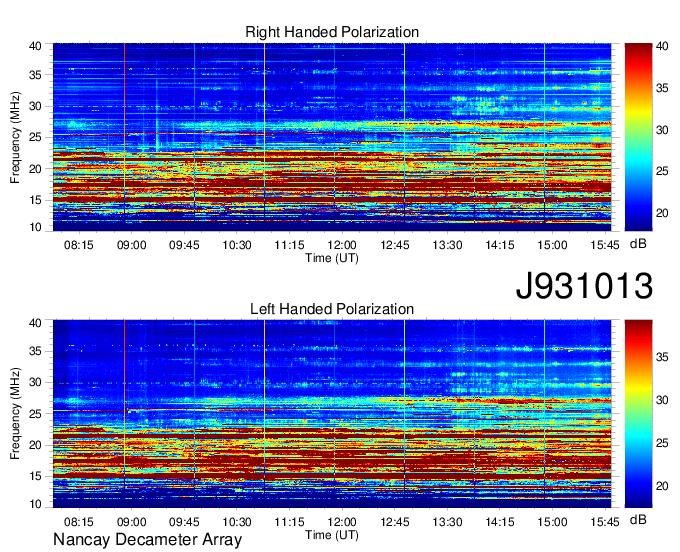Screen dimensions: 680x552
Task: Click the 13:30 tick of left-handed plot
Action: pyautogui.click(x=447, y=522)
